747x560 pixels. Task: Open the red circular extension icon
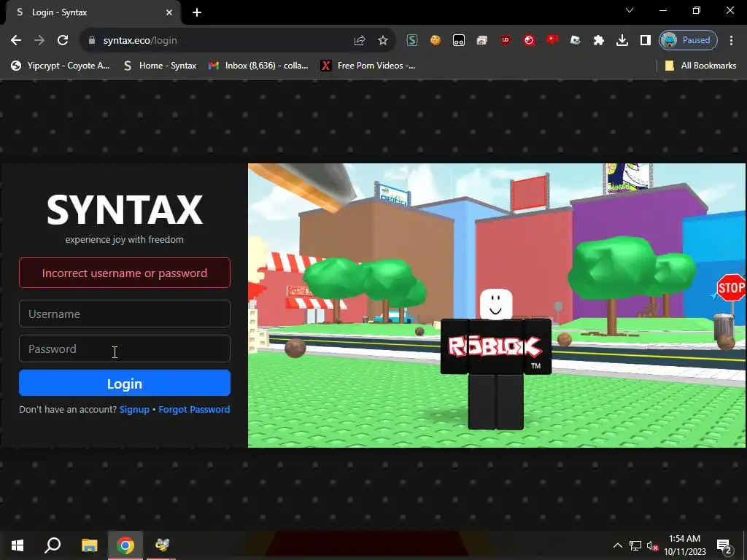point(529,41)
